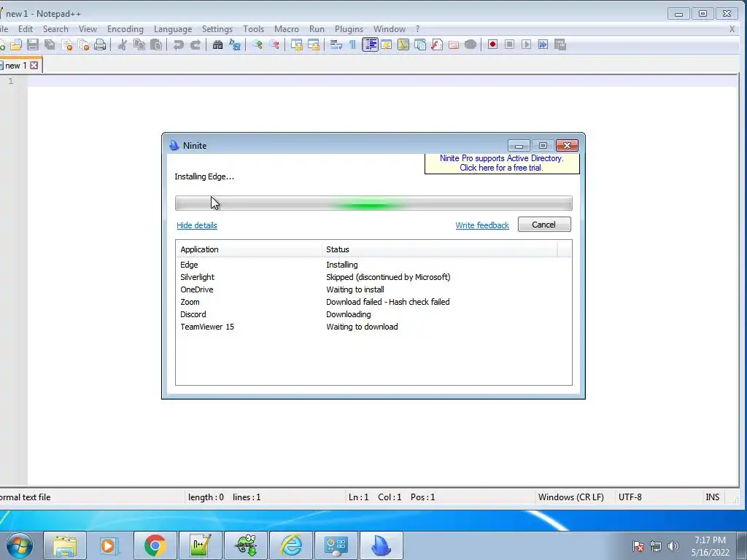Open the Macro menu
This screenshot has height=560, width=747.
(287, 29)
